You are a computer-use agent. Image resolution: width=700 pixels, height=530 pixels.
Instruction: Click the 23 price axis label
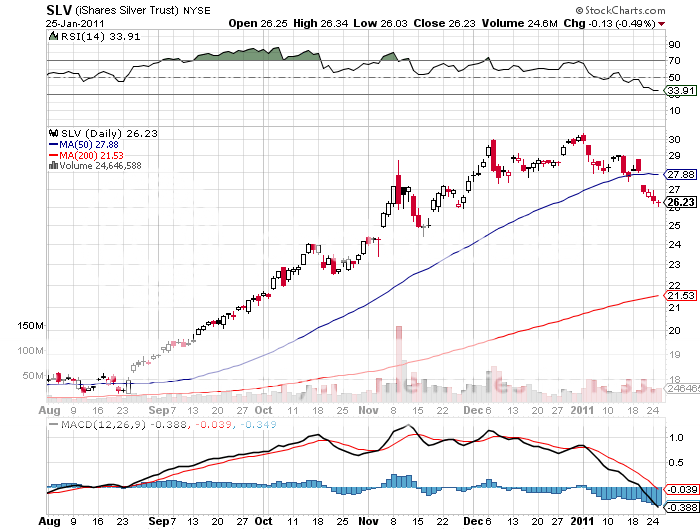674,265
